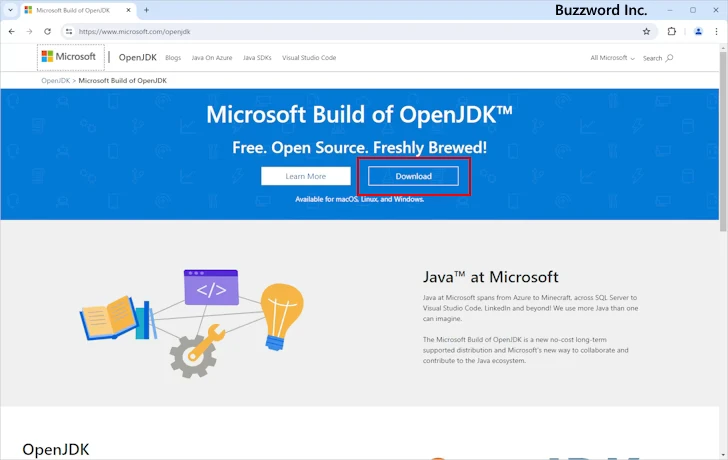Click the OpenJDK breadcrumb link
The width and height of the screenshot is (728, 460).
55,80
